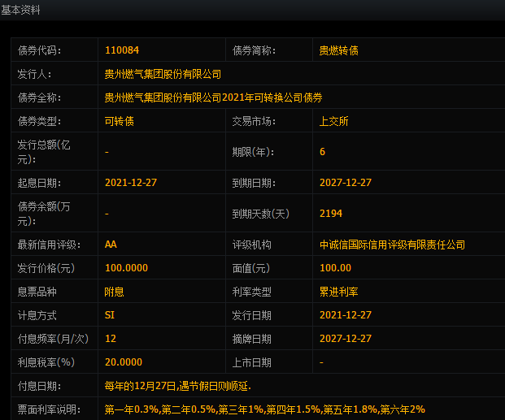The height and width of the screenshot is (420, 505).
Task: Click the 最新信用评级 label
Action: click(49, 245)
